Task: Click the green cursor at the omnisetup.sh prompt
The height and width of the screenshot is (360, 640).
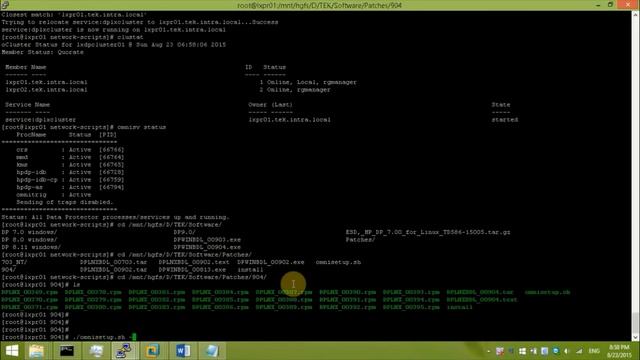Action: (x=134, y=337)
